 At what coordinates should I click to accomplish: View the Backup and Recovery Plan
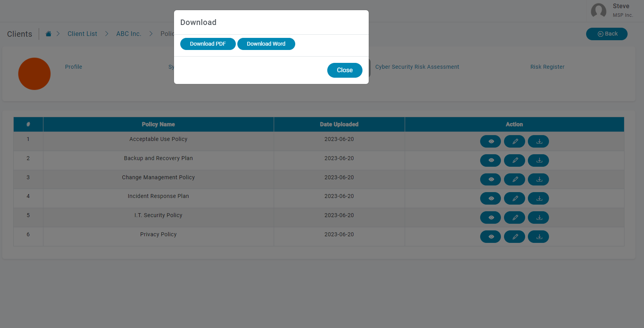click(490, 160)
